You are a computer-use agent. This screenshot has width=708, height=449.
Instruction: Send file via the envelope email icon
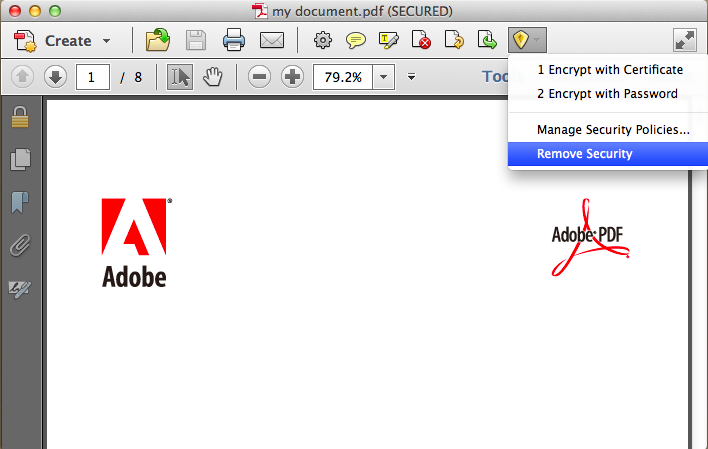coord(272,40)
